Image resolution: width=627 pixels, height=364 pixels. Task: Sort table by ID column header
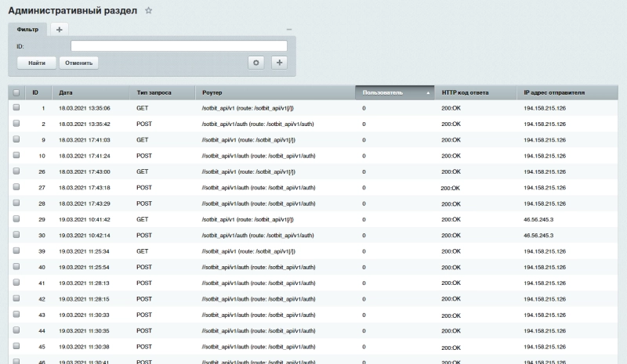click(x=35, y=92)
